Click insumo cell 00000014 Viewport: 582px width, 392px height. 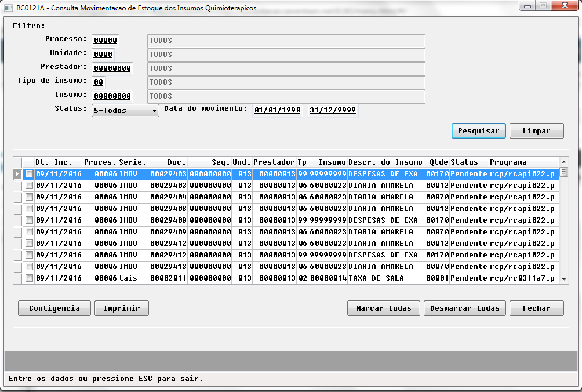click(328, 278)
